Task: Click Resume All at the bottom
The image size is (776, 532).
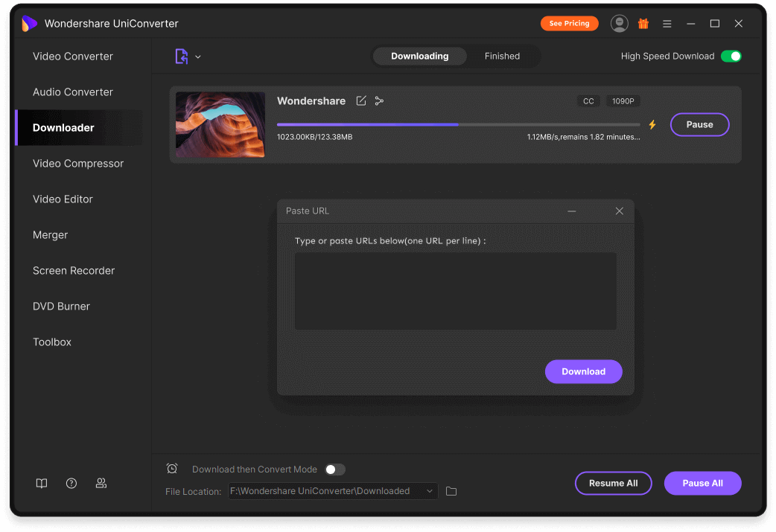Action: (613, 483)
